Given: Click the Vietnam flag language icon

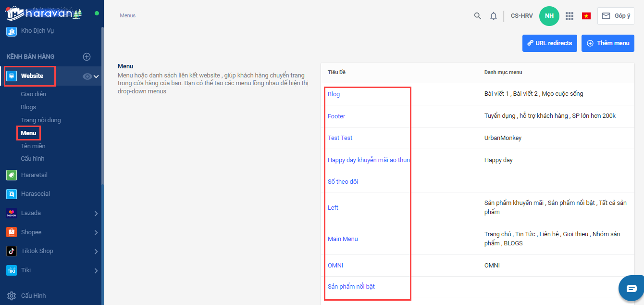Looking at the screenshot, I should pyautogui.click(x=586, y=16).
